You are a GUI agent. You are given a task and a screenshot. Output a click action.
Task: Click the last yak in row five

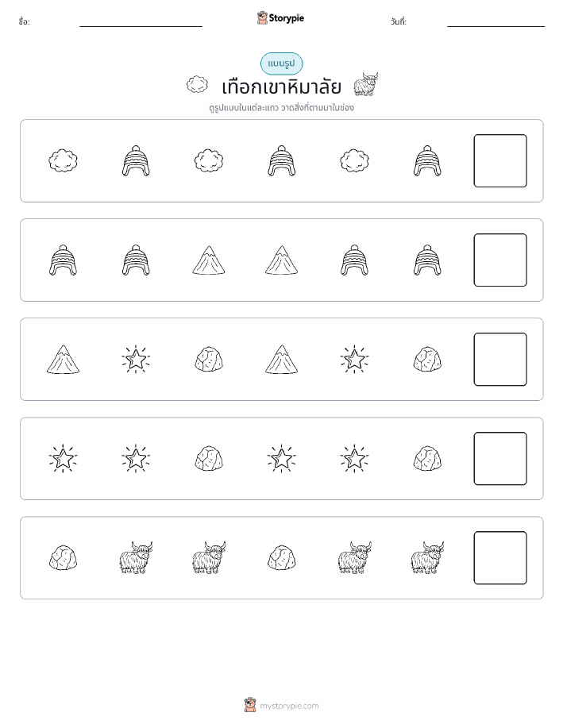coord(427,557)
